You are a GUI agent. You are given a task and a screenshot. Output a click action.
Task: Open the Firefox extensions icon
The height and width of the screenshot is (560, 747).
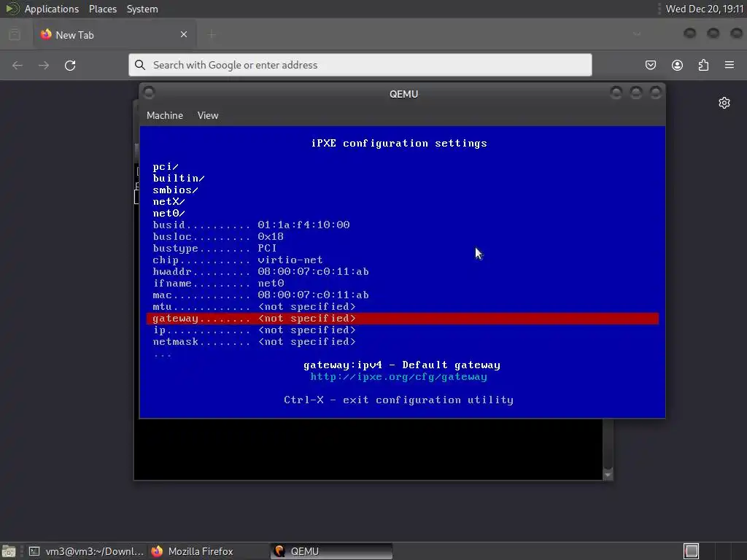(703, 65)
